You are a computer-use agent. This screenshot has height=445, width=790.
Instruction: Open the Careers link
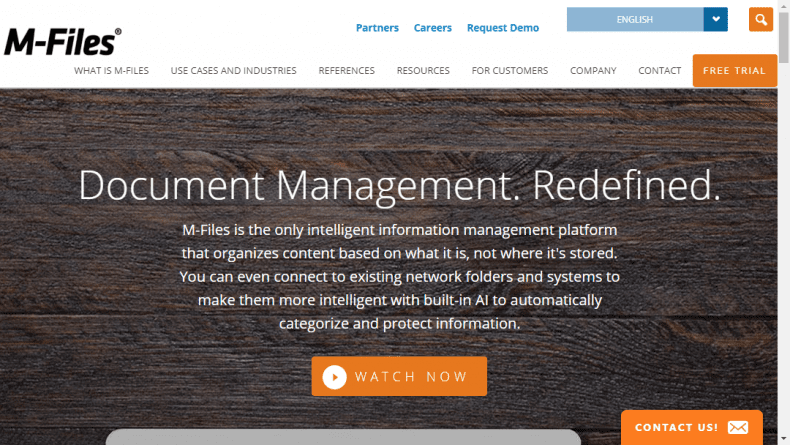pyautogui.click(x=433, y=28)
